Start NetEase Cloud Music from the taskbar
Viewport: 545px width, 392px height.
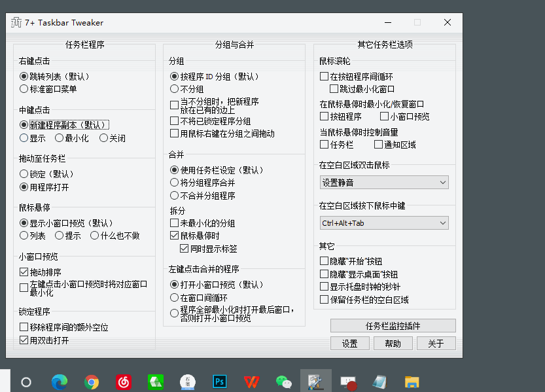[x=123, y=382]
